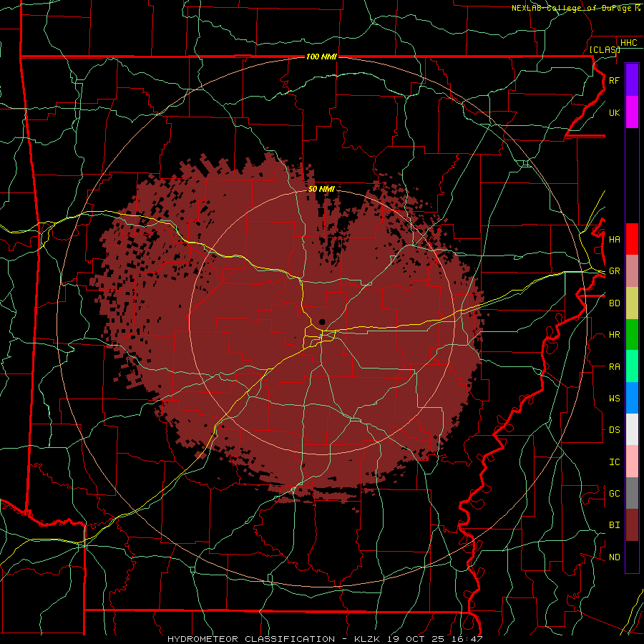The image size is (644, 644).
Task: Click the DS legend label
Action: 614,429
